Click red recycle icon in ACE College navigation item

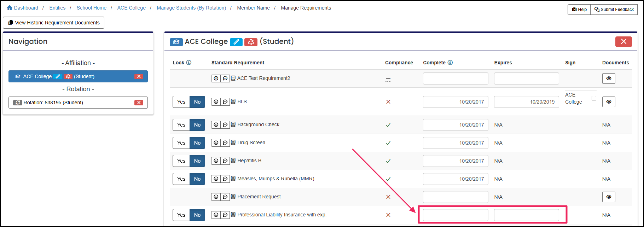[x=68, y=76]
